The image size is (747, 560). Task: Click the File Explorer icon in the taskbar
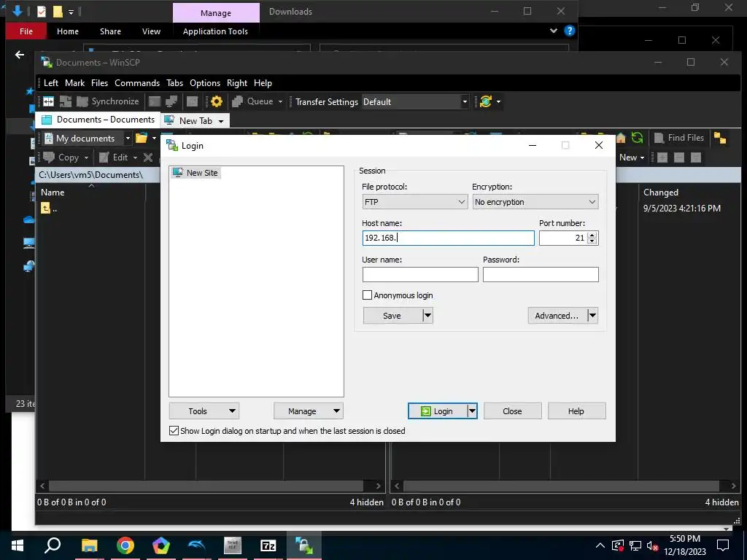[89, 545]
